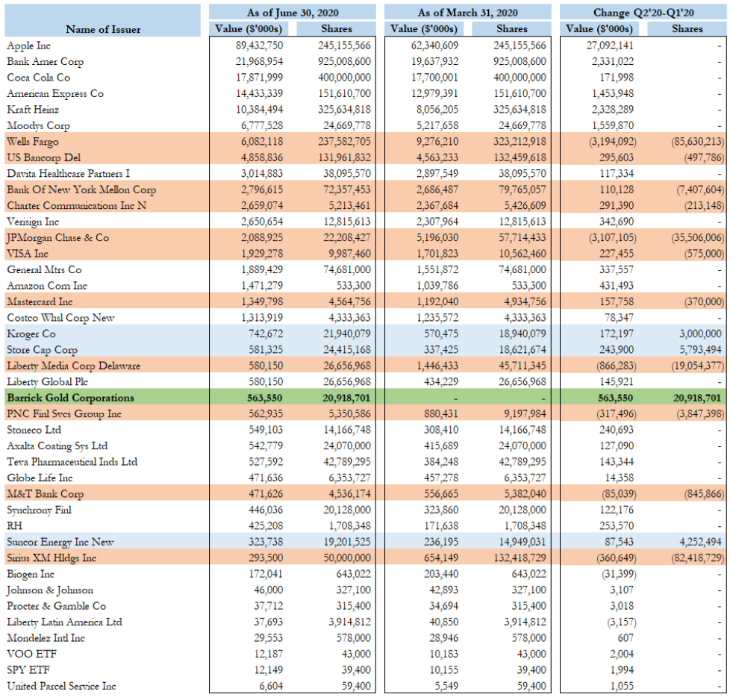Image resolution: width=733 pixels, height=700 pixels.
Task: Click the Liberty Media Corp Delaware cell
Action: [73, 366]
